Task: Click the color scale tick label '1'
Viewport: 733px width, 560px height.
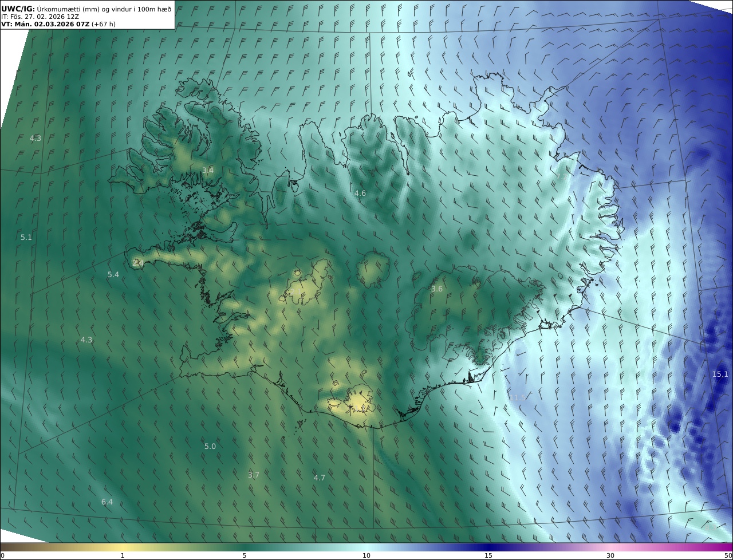Action: [x=123, y=555]
